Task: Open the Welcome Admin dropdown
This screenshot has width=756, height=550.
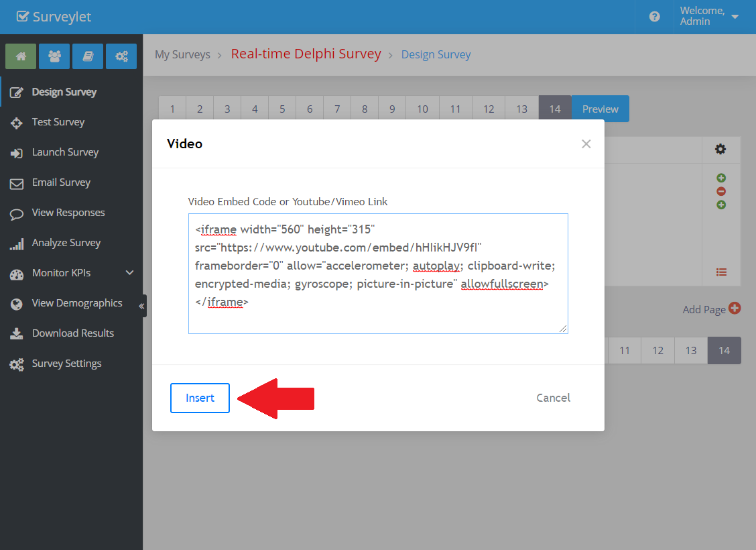Action: (x=709, y=17)
